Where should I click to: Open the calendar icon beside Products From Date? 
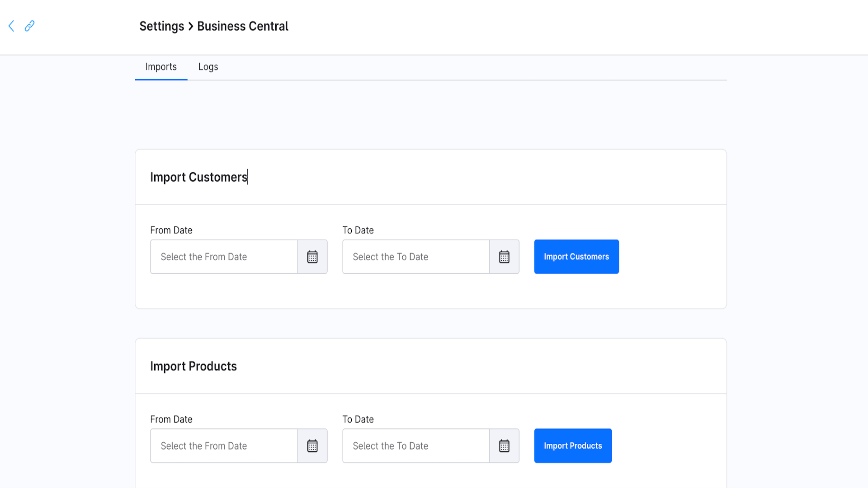312,446
